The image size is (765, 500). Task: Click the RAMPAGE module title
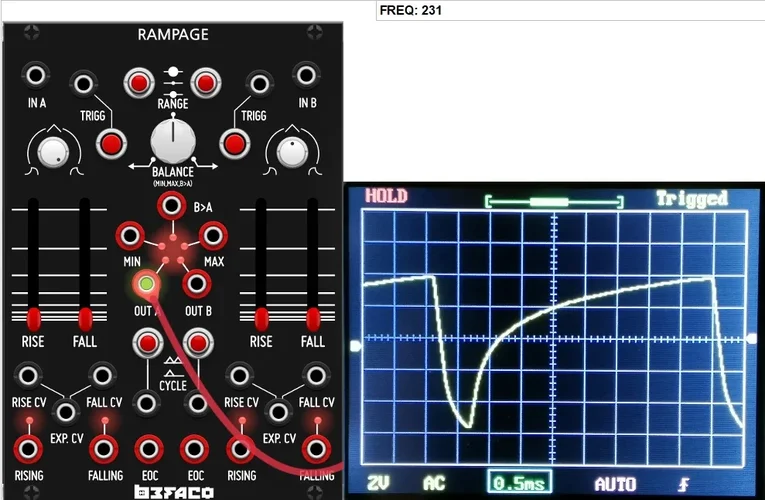(173, 35)
